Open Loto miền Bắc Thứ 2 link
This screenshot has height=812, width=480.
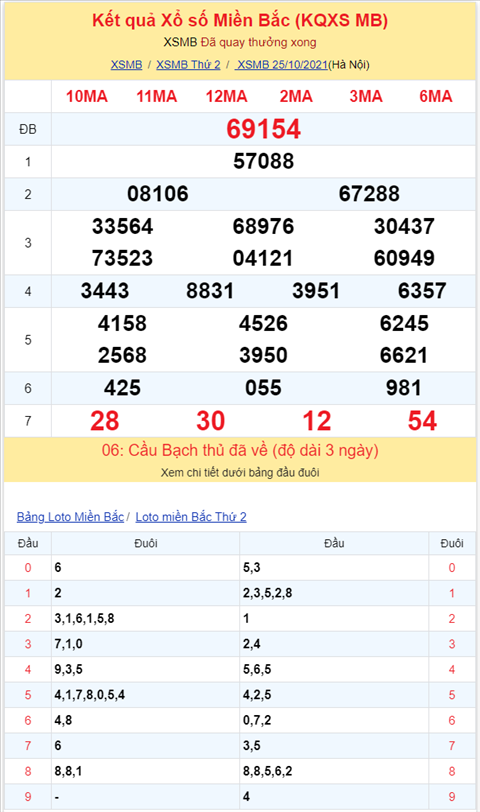[191, 517]
